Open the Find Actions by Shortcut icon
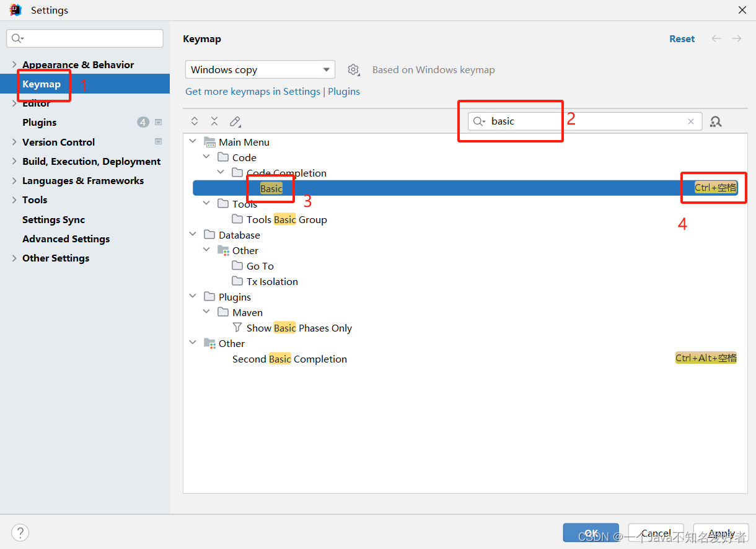 (x=716, y=121)
